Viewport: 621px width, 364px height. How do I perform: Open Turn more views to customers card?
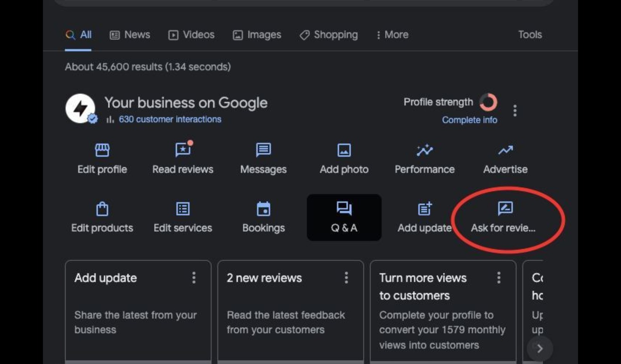(443, 312)
